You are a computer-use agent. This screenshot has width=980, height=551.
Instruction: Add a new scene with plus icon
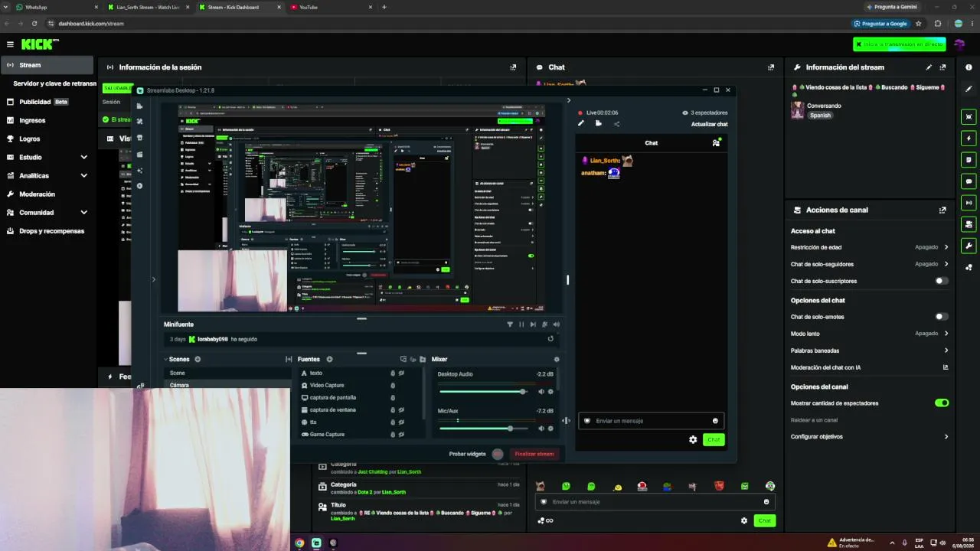coord(198,359)
